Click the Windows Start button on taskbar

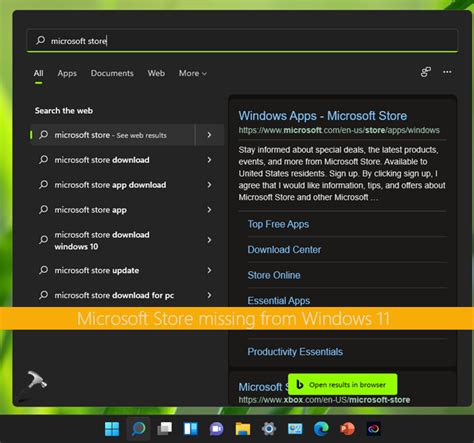(x=112, y=429)
